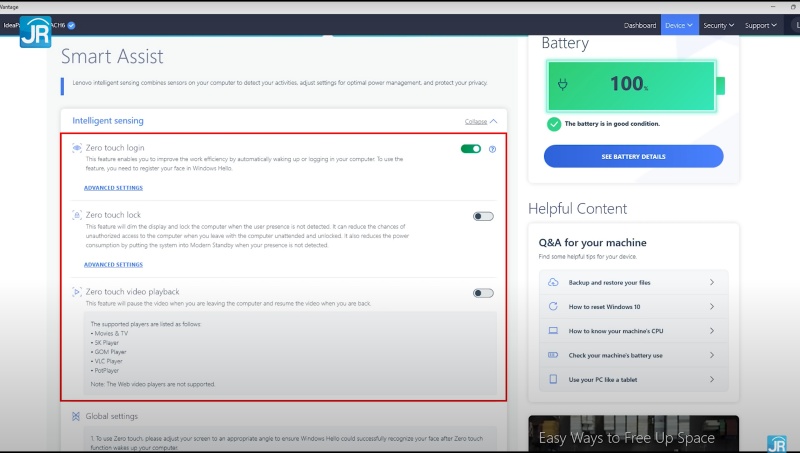Open the Support dropdown menu
This screenshot has height=453, width=800.
(760, 25)
